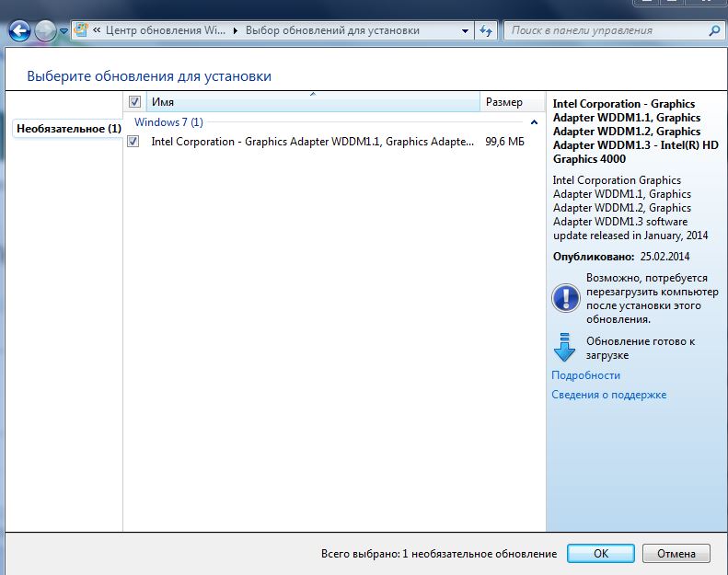Open the 'Центр обновления Wi...' breadcrumb

[x=166, y=30]
